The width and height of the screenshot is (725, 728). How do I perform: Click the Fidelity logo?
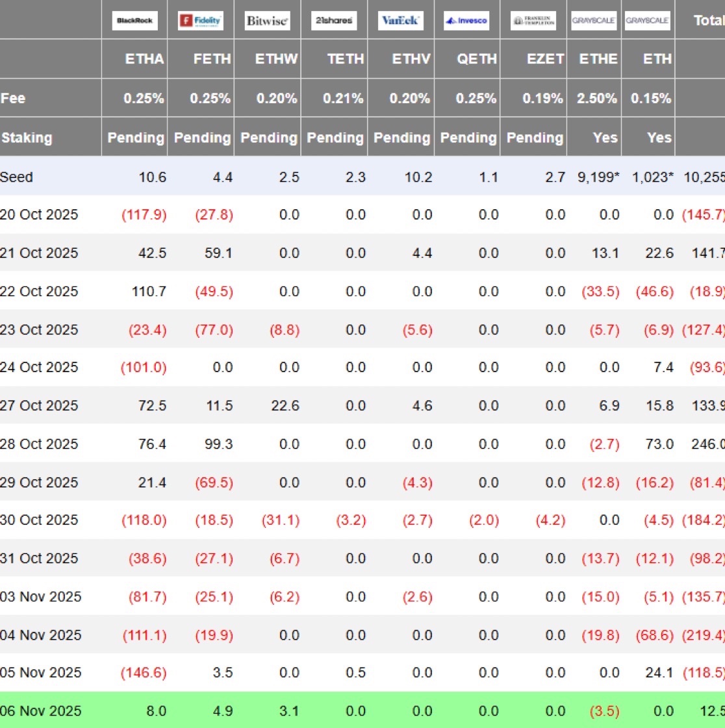201,20
